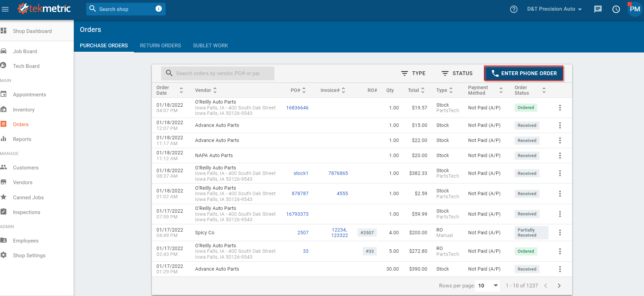The height and width of the screenshot is (296, 644).
Task: Switch to Return Orders tab
Action: [160, 46]
